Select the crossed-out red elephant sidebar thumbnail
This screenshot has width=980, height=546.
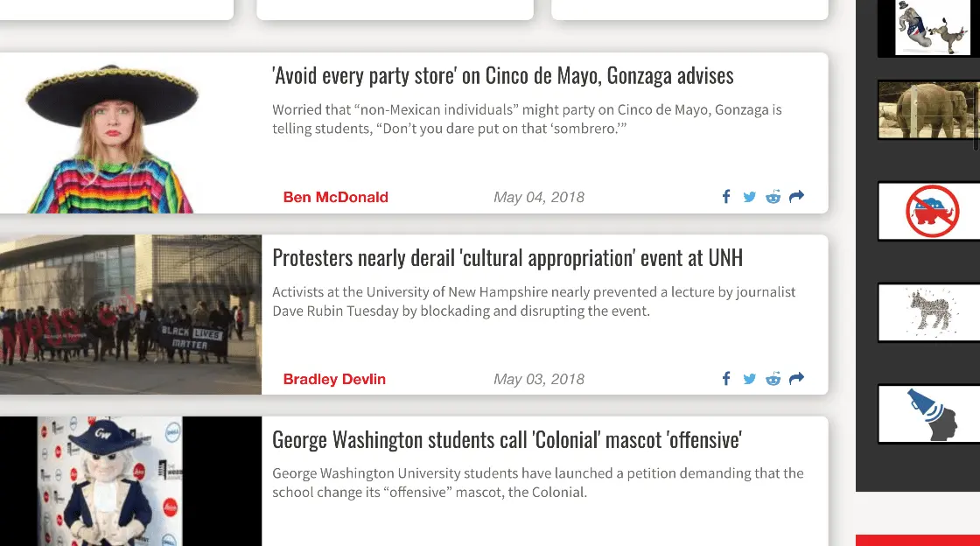(x=928, y=211)
